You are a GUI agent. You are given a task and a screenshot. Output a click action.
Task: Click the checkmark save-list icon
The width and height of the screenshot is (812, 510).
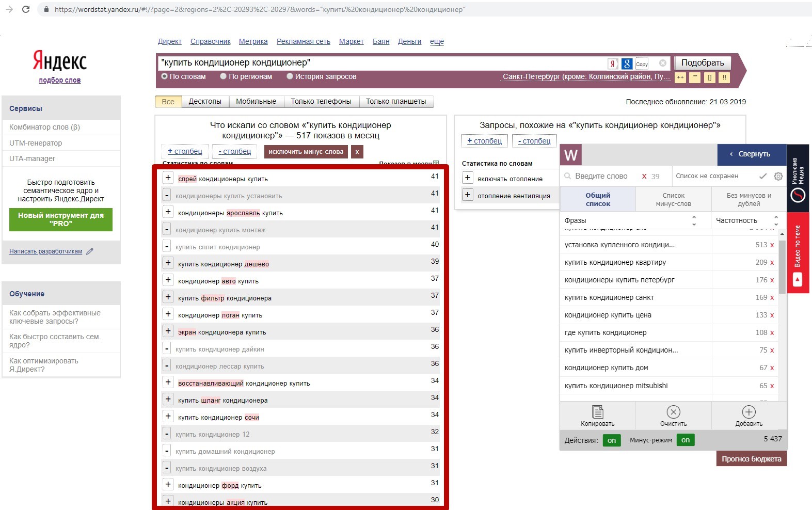click(x=763, y=176)
